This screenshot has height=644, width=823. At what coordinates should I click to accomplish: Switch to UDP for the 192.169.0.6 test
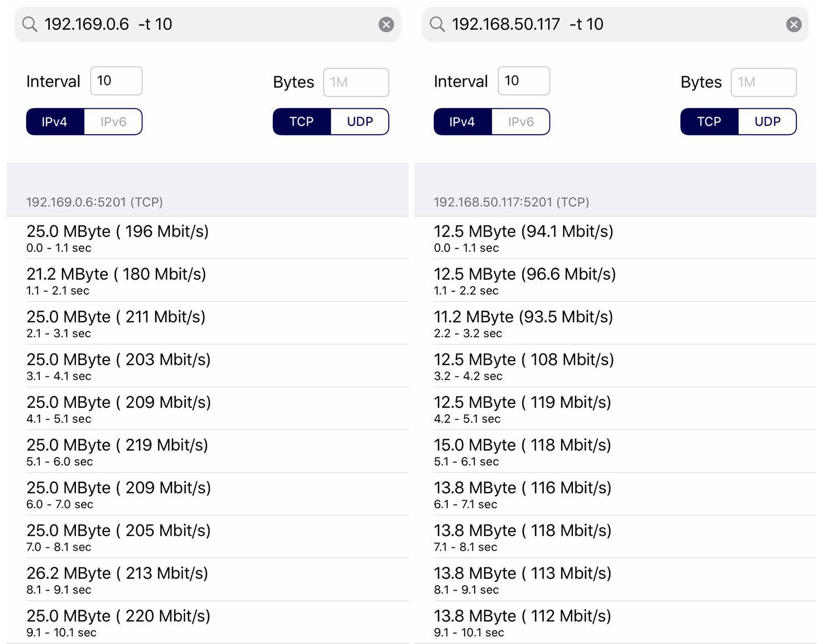pos(359,122)
